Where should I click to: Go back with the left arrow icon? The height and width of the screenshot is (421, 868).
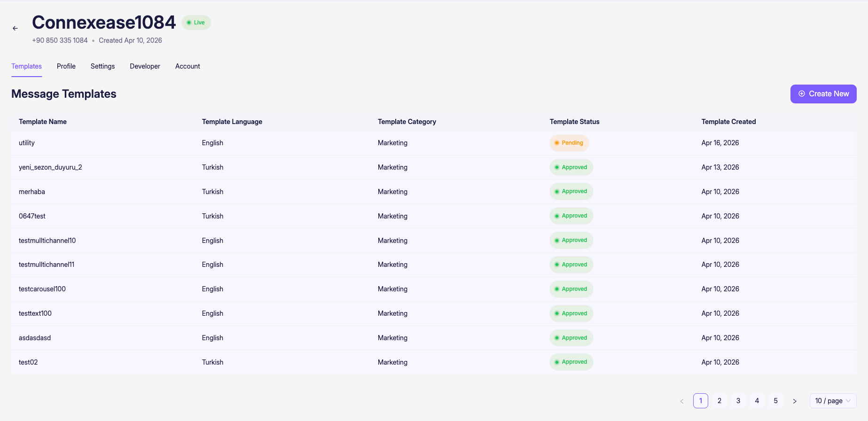pos(15,28)
